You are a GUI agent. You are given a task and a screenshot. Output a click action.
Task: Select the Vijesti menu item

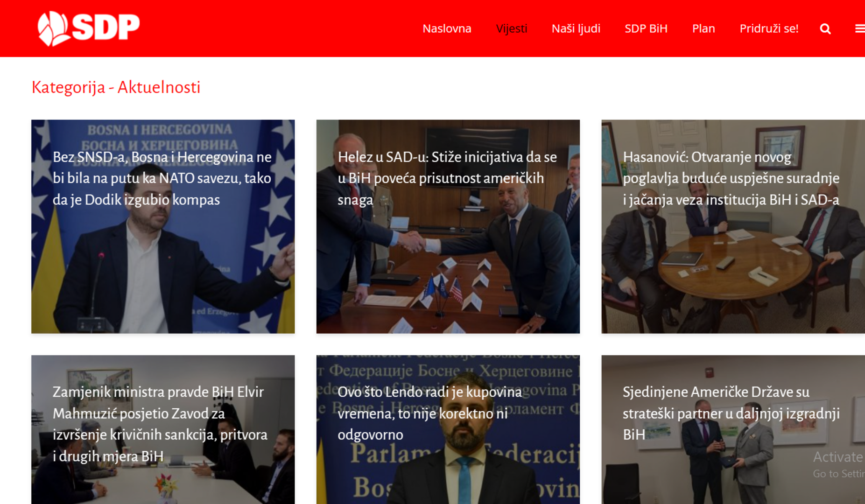point(512,28)
